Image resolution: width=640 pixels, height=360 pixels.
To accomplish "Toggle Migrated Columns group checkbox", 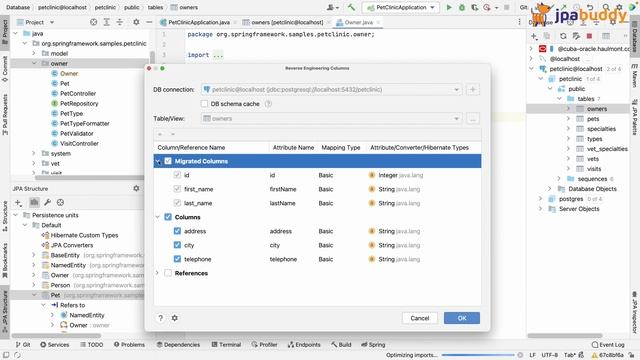I will (168, 161).
